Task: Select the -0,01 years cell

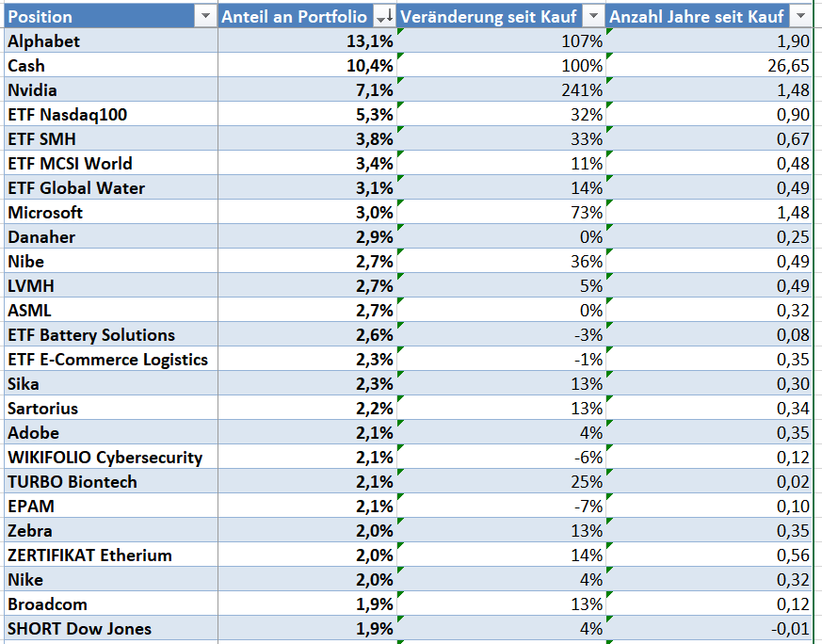Action: [709, 629]
